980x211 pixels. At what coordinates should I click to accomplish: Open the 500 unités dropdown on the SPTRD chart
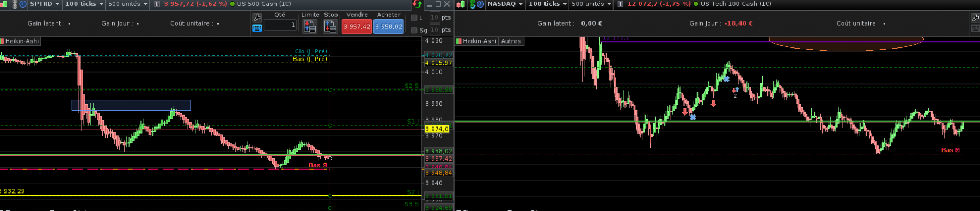click(128, 4)
